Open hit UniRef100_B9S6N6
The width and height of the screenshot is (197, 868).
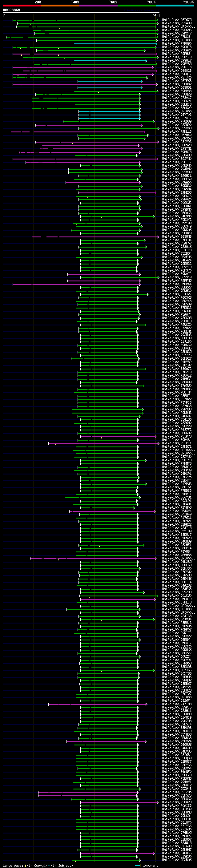[x=177, y=30]
